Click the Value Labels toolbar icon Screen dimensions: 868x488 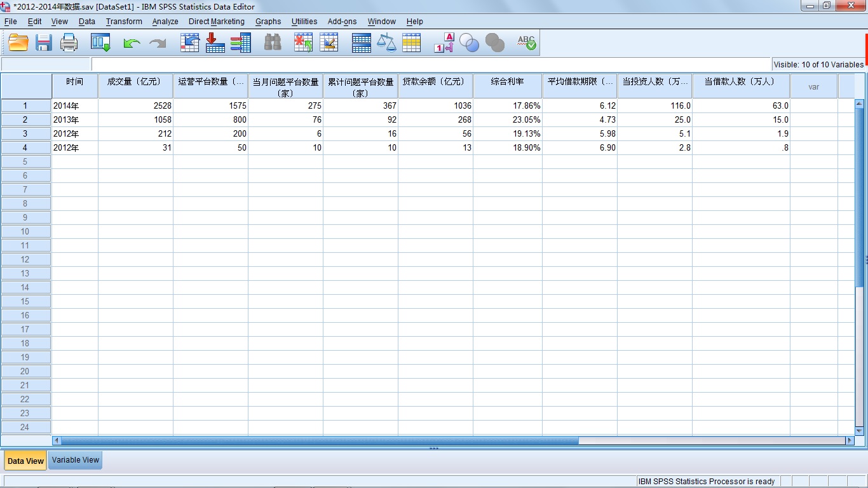coord(444,43)
